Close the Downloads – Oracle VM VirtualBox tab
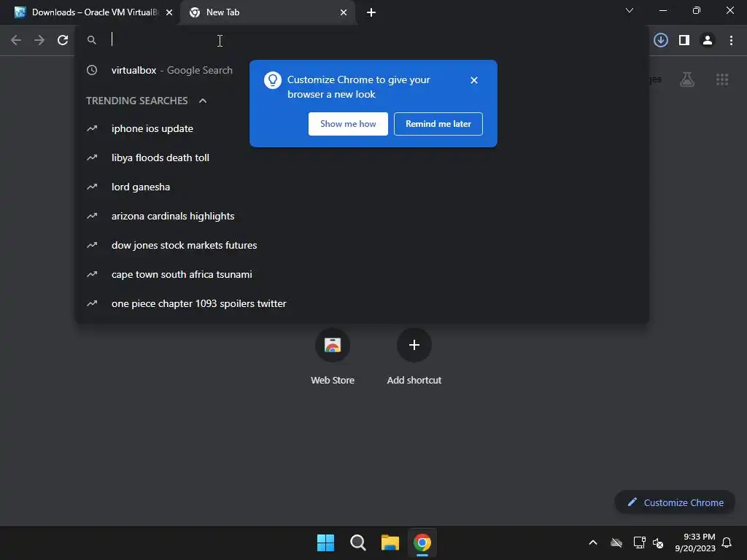The height and width of the screenshot is (560, 747). pyautogui.click(x=169, y=12)
